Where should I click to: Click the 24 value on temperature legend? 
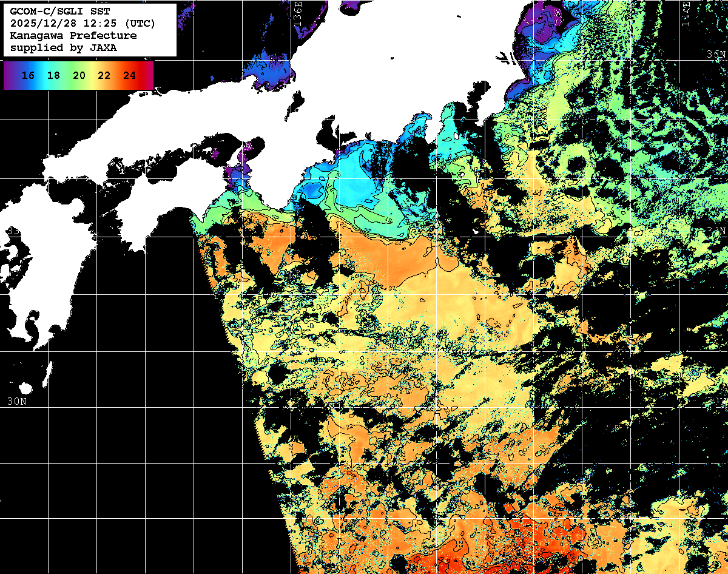[129, 76]
